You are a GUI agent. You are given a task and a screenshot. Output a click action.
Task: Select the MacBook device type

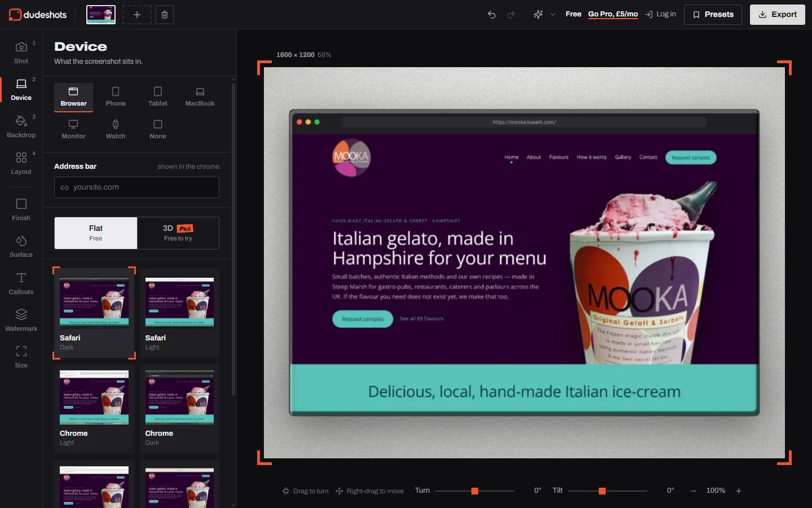[x=200, y=97]
